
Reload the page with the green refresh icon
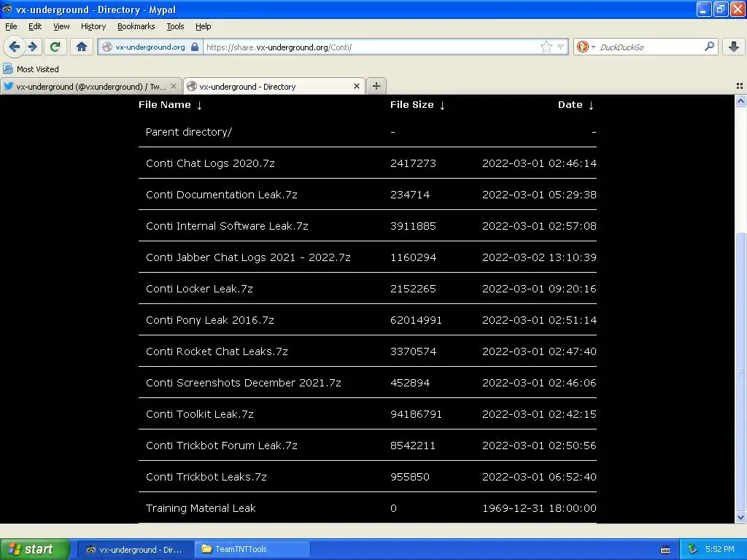point(55,47)
